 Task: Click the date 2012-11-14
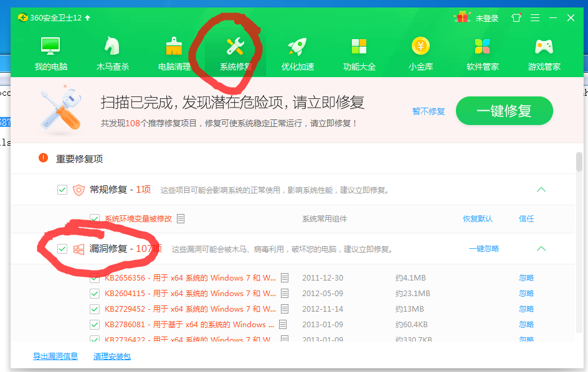point(323,309)
